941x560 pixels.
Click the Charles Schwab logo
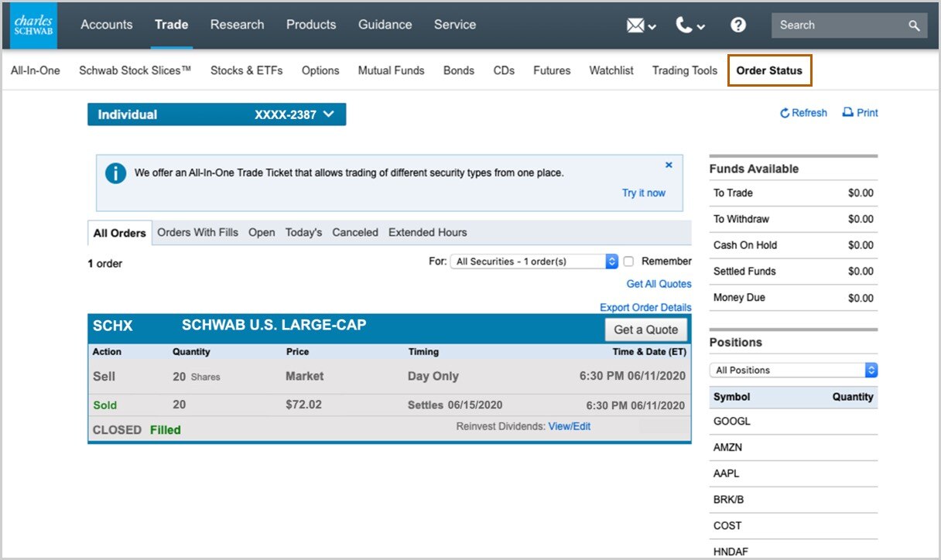point(33,26)
